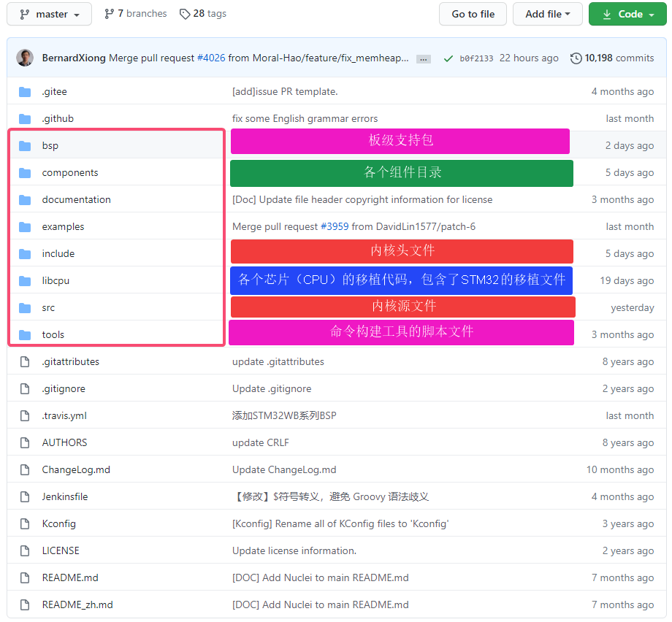Open pull request #3959 link
This screenshot has height=622, width=672.
tap(335, 226)
